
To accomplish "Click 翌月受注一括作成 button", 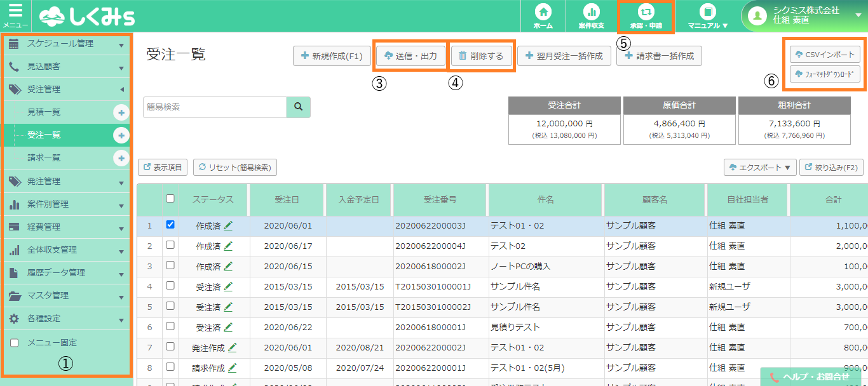I will pos(564,56).
